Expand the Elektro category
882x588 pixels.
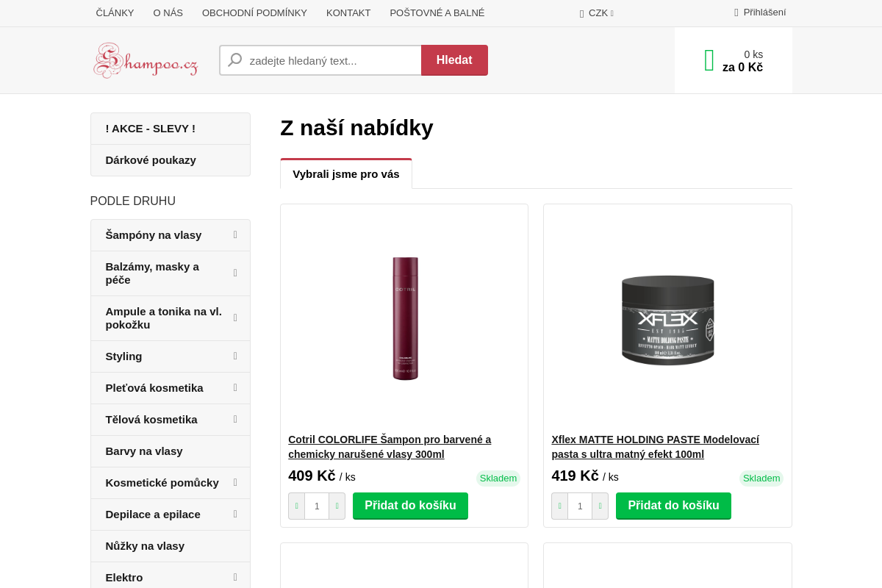pos(234,578)
